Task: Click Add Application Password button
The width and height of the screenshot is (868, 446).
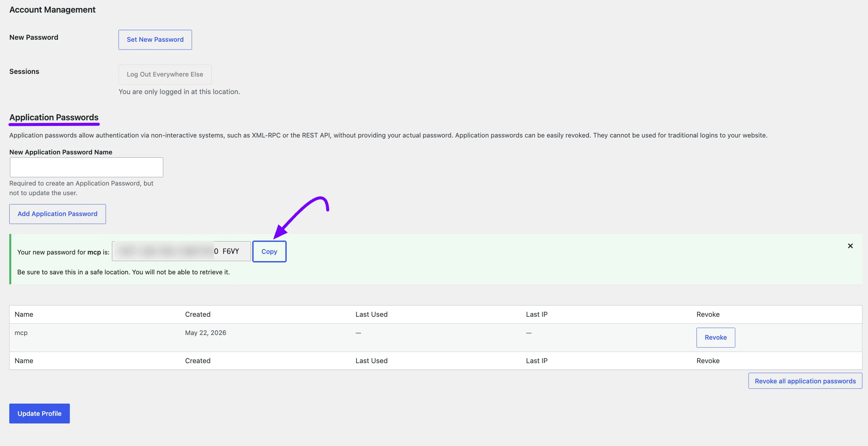Action: (58, 214)
